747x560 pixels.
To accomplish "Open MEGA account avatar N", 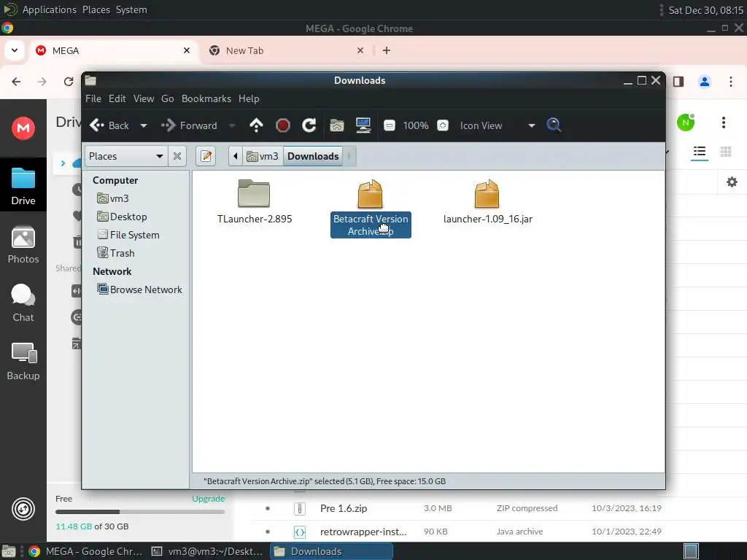I will (x=686, y=122).
